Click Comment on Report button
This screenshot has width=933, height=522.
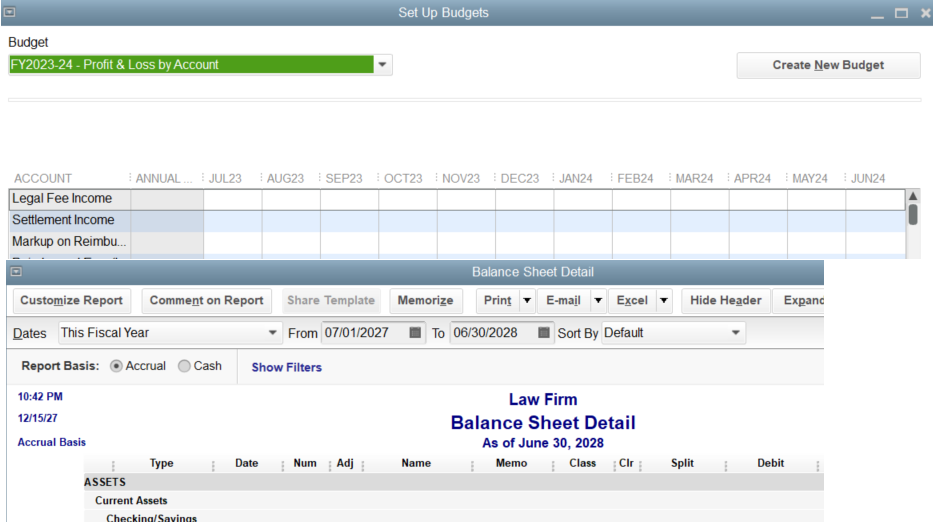206,301
